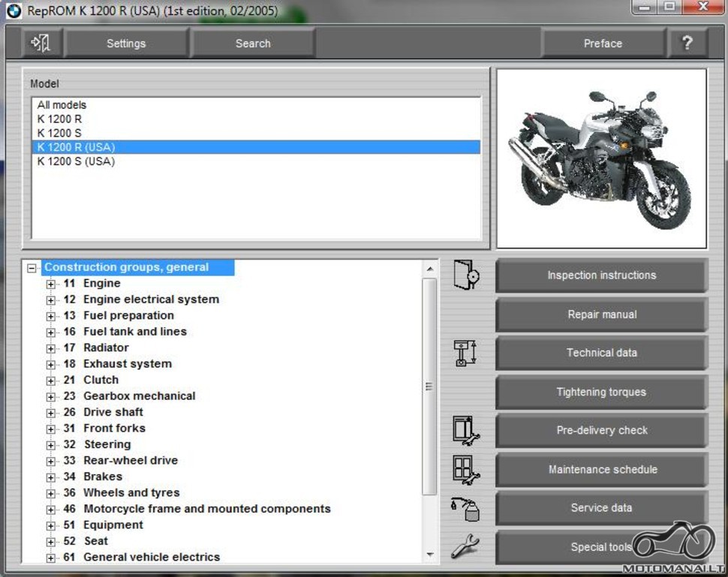Expand 16 Fuel tank and lines node
This screenshot has width=728, height=577.
[50, 332]
